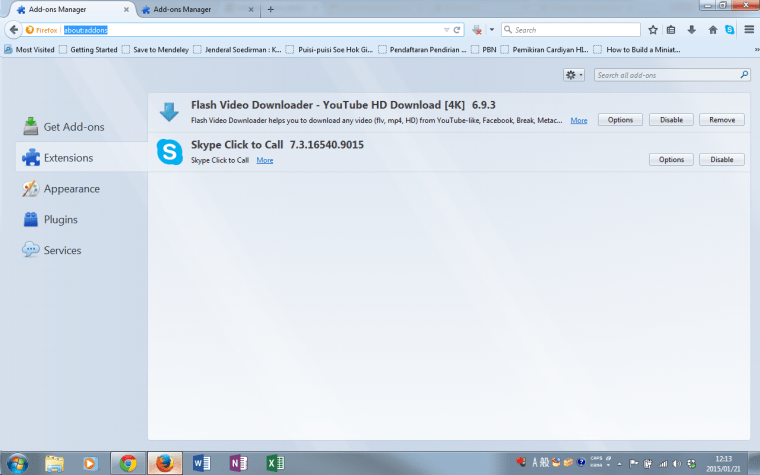Open the Pendaftaran Pendirian bookmark
The image size is (760, 475).
coord(422,49)
